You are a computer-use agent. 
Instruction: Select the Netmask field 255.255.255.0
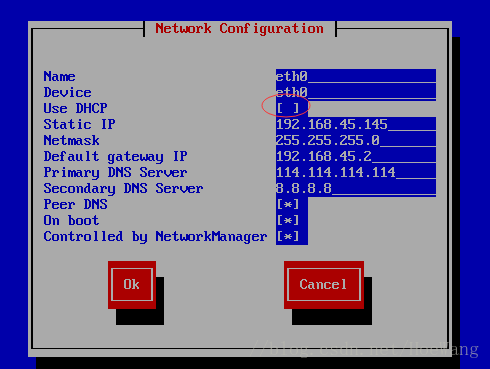356,140
